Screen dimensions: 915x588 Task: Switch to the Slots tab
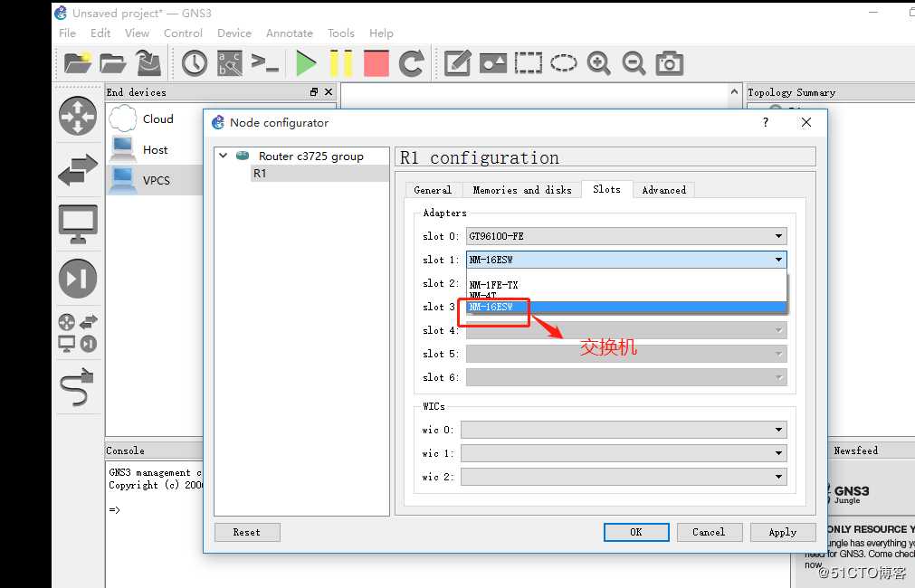pos(607,189)
